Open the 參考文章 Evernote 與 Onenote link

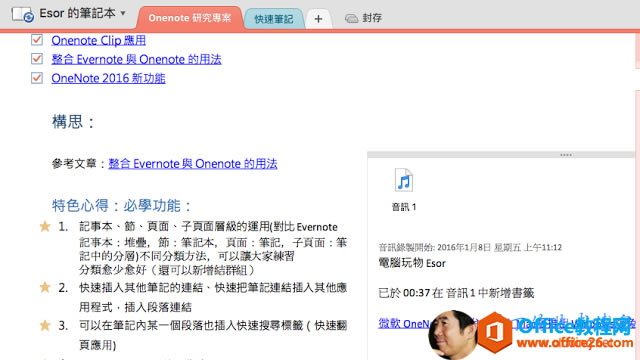point(193,164)
